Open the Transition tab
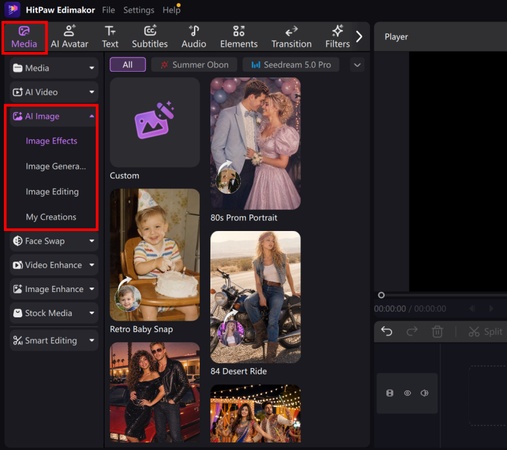This screenshot has height=450, width=507. tap(291, 37)
